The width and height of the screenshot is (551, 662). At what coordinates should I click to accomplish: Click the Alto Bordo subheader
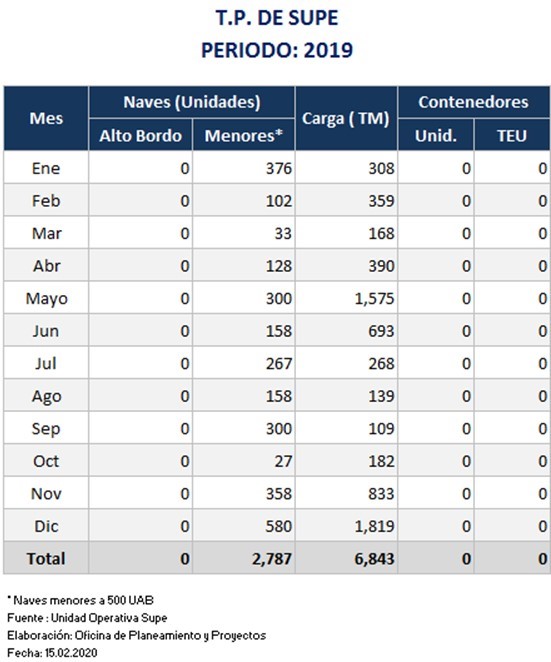point(141,135)
